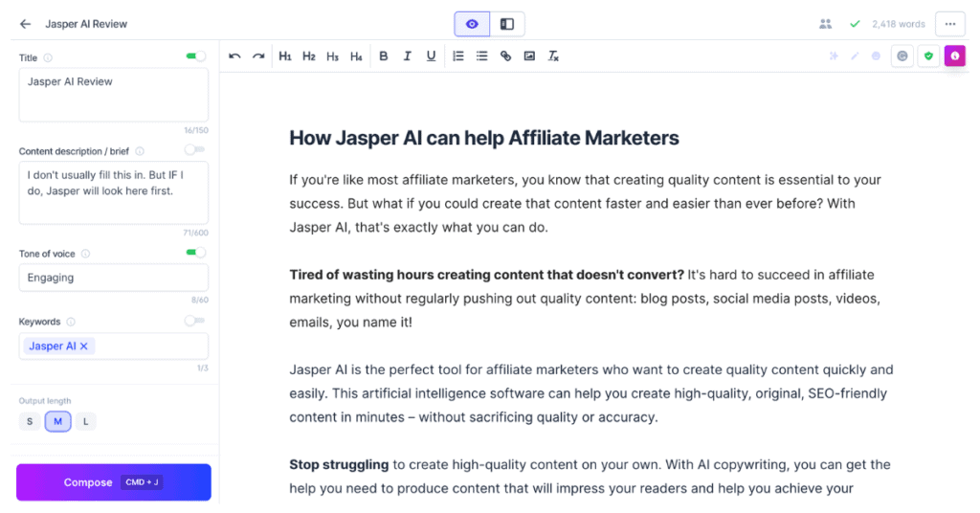Open the magenta SEO mode button
Viewport: 980px width, 513px height.
coord(955,56)
